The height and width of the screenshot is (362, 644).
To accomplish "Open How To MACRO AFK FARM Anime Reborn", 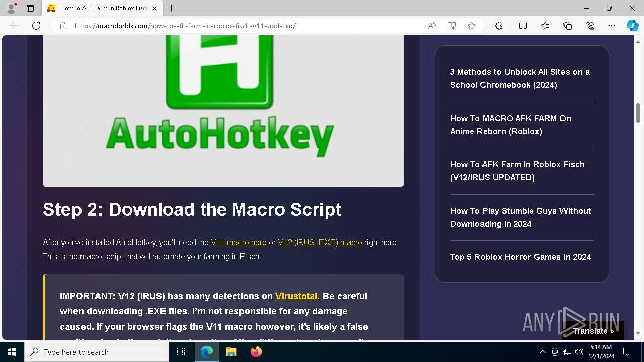I will pos(511,125).
